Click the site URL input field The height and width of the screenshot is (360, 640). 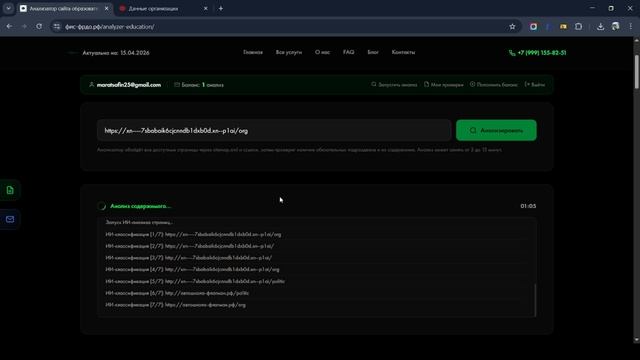[274, 131]
